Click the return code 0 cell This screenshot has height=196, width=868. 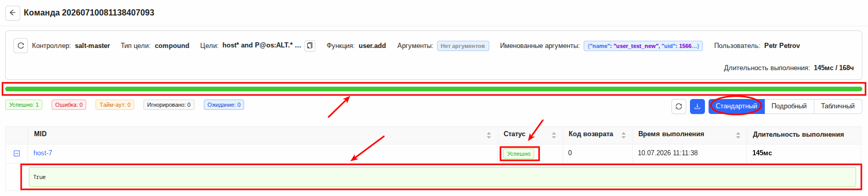coord(570,153)
